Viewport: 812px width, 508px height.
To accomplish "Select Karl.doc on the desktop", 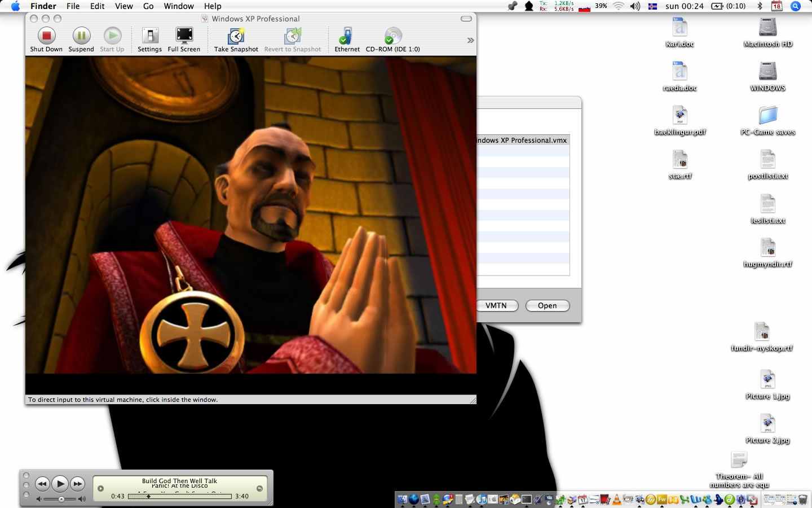I will pos(679,33).
